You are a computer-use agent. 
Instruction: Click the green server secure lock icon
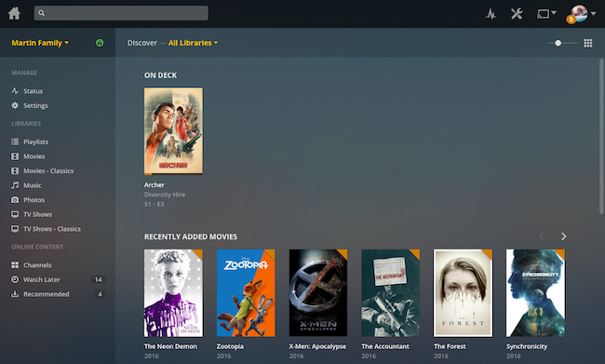click(100, 43)
